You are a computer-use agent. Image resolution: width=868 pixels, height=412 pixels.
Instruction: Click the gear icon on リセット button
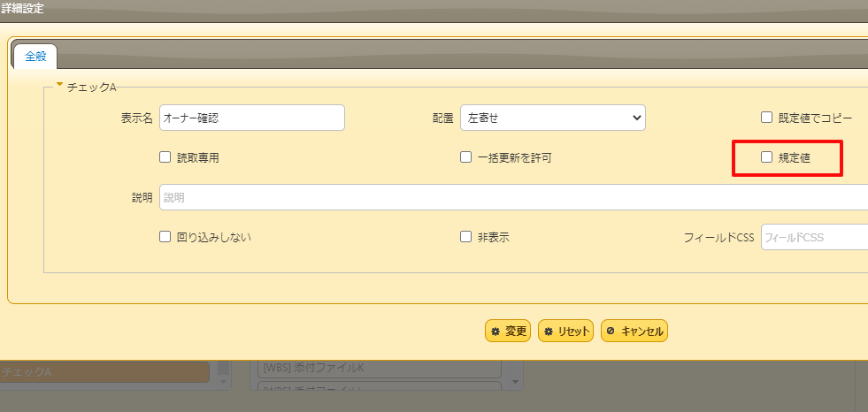[549, 332]
